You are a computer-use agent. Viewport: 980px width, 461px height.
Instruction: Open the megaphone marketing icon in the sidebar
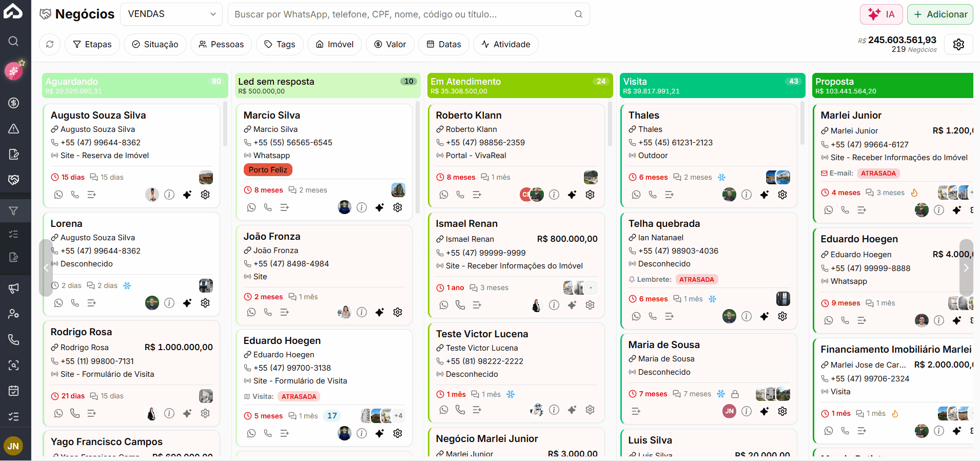point(14,288)
